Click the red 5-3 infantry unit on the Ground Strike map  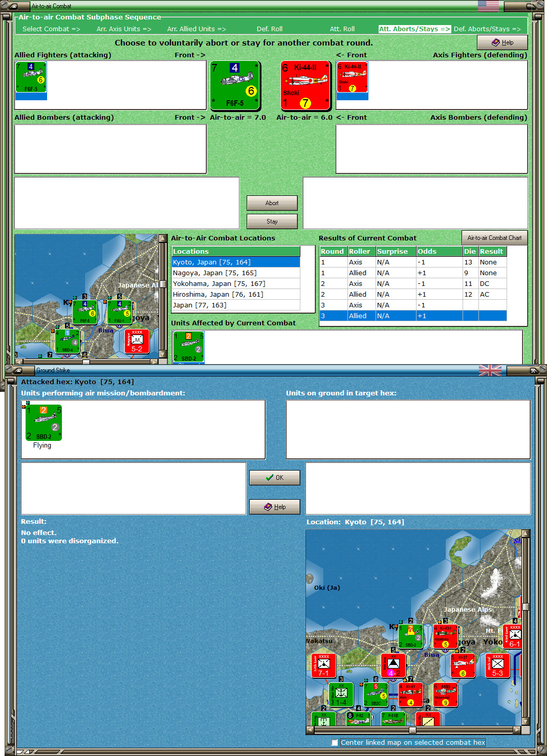(x=498, y=665)
